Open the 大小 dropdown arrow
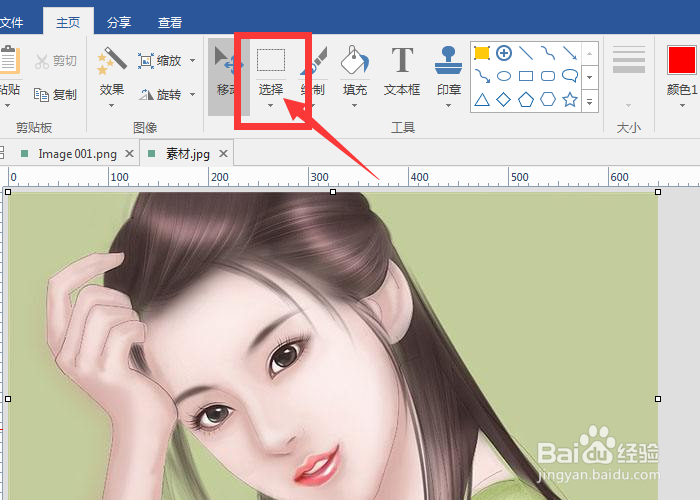 coord(629,106)
